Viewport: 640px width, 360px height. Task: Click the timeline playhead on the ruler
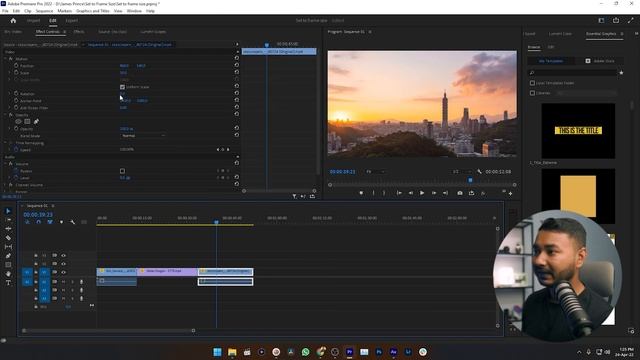coord(216,222)
